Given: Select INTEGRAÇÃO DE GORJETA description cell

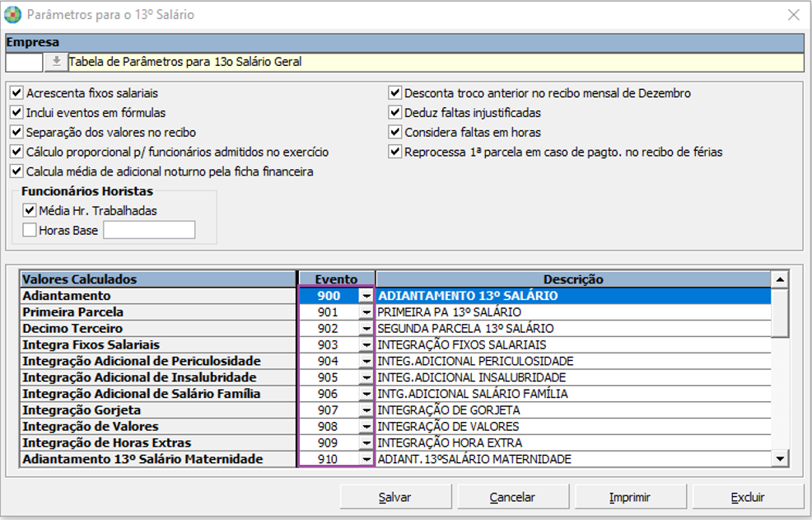Looking at the screenshot, I should click(x=573, y=410).
